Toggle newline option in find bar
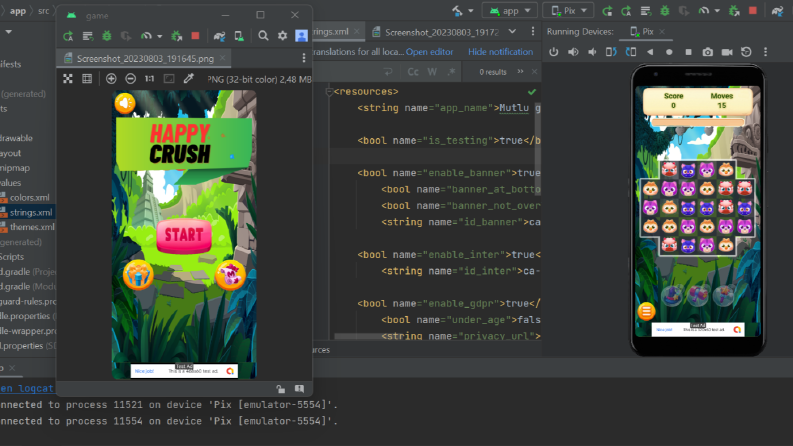 (388, 72)
